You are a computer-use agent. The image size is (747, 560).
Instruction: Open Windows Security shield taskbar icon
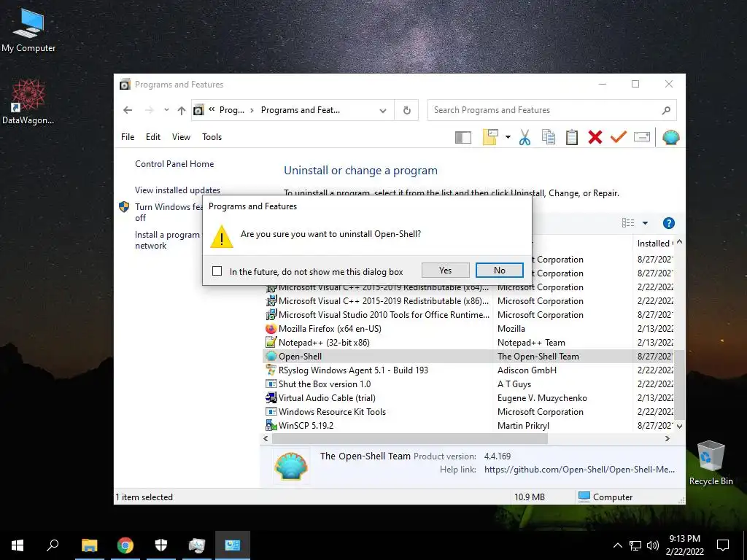pos(161,545)
